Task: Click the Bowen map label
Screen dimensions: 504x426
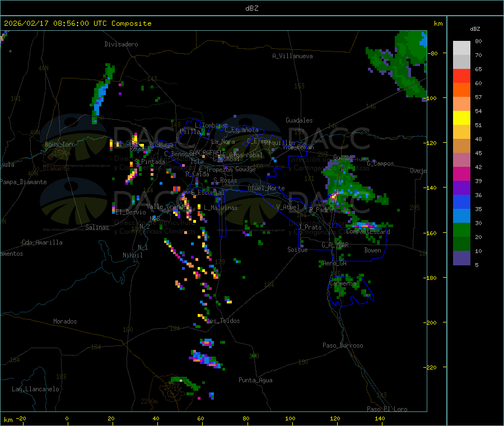Action: [x=372, y=250]
